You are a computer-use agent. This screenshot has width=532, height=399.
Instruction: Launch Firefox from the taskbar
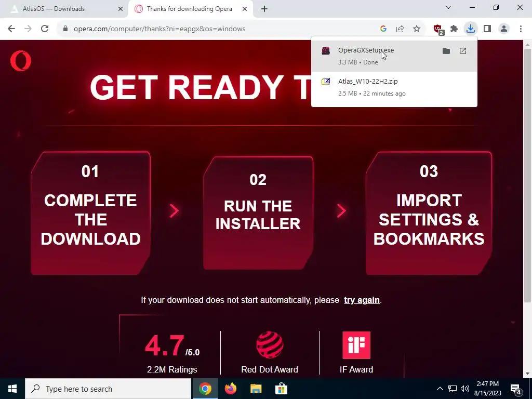230,389
